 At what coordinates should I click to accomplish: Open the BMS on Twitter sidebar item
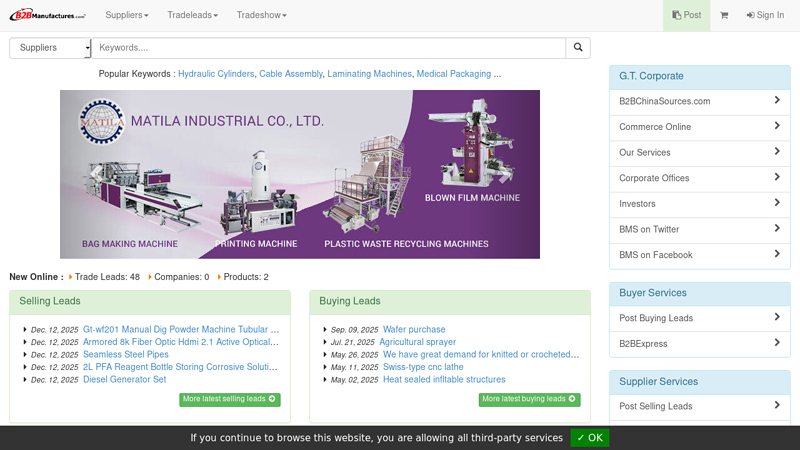pyautogui.click(x=699, y=230)
